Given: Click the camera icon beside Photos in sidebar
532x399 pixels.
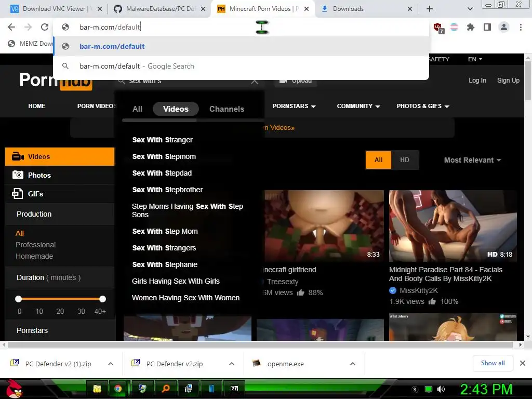Looking at the screenshot, I should click(18, 175).
